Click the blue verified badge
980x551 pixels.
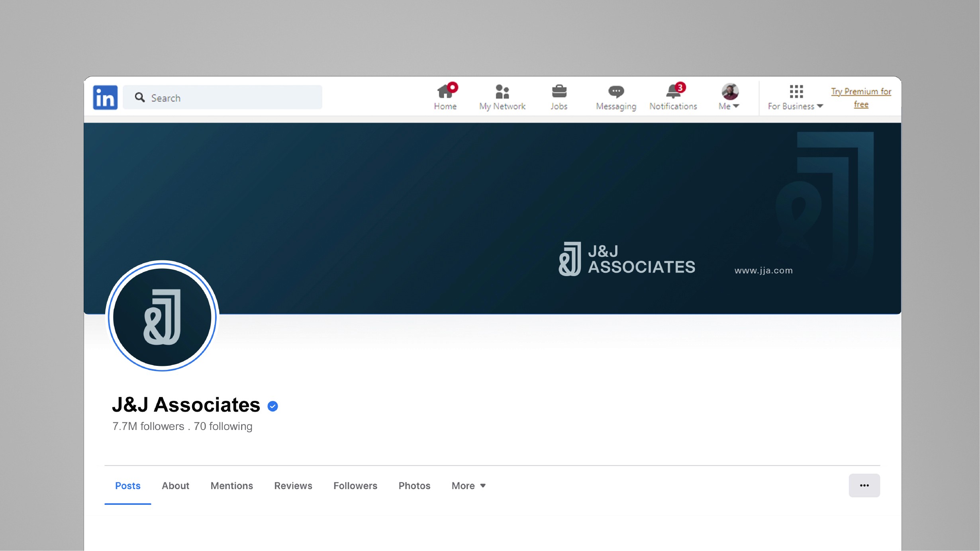coord(272,406)
